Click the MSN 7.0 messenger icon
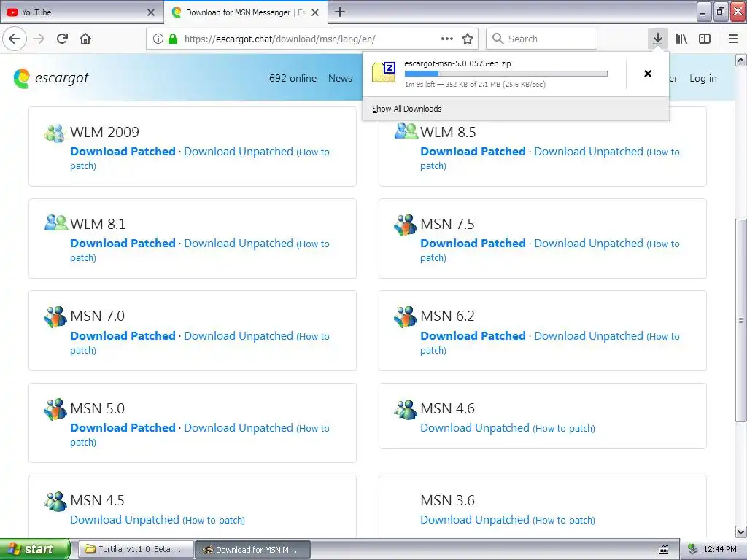This screenshot has width=747, height=560. coord(55,316)
